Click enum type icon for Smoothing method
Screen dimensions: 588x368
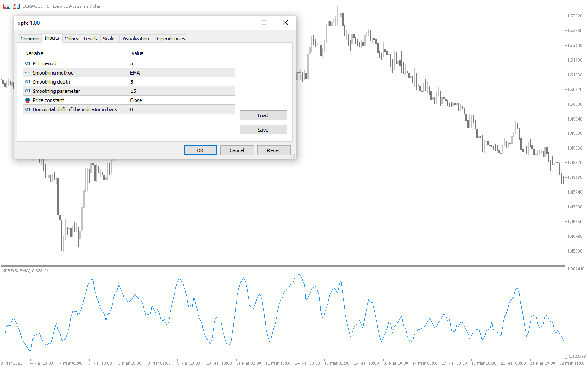point(28,73)
